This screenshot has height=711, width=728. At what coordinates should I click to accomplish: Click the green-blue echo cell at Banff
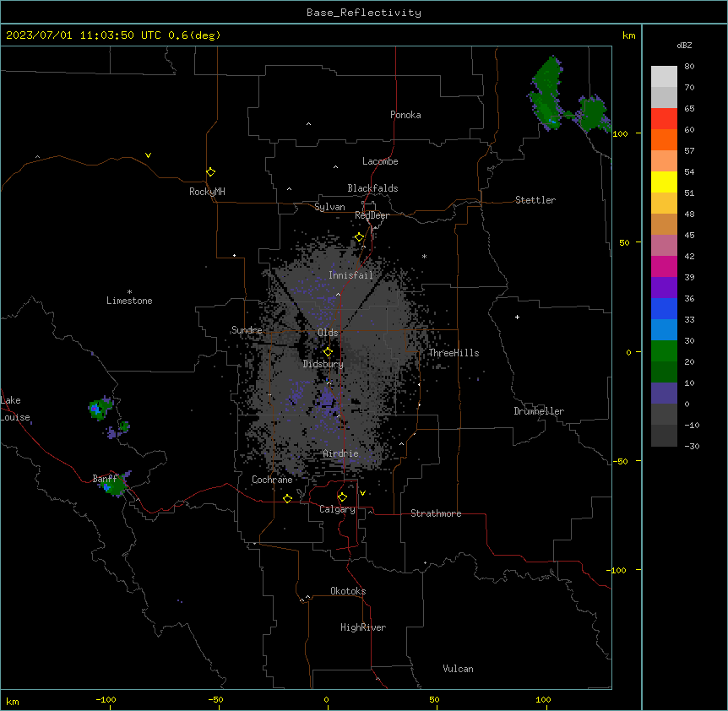pyautogui.click(x=114, y=485)
